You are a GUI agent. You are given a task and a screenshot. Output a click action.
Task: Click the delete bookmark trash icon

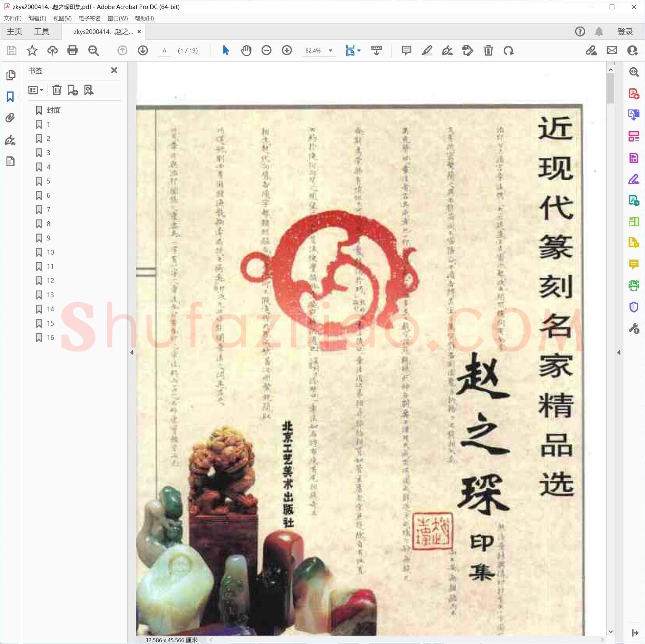(57, 90)
